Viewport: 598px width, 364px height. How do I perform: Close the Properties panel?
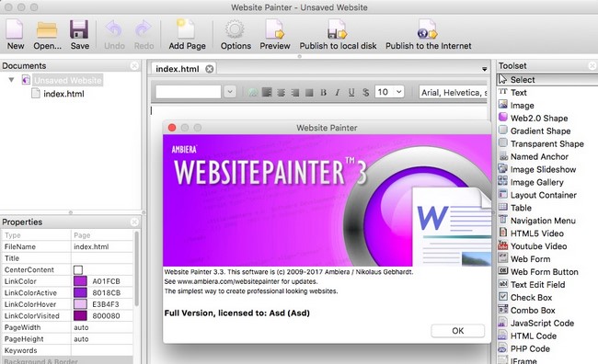[134, 222]
